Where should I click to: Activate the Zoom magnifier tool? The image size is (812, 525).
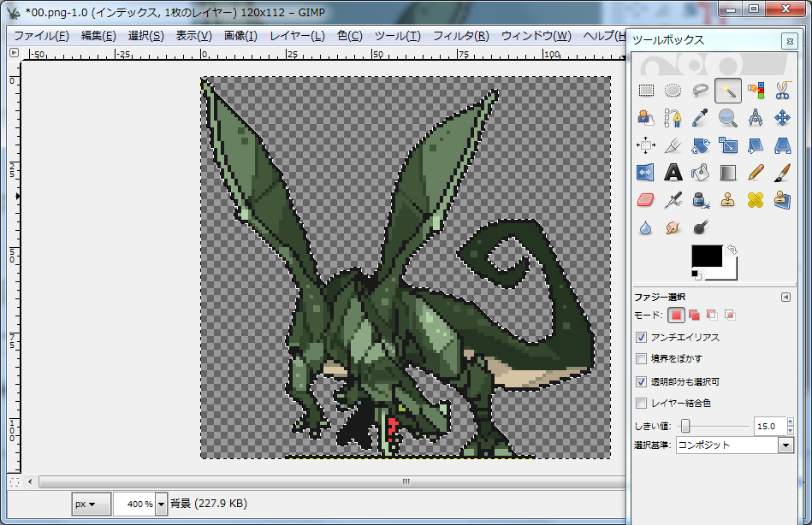(x=728, y=117)
